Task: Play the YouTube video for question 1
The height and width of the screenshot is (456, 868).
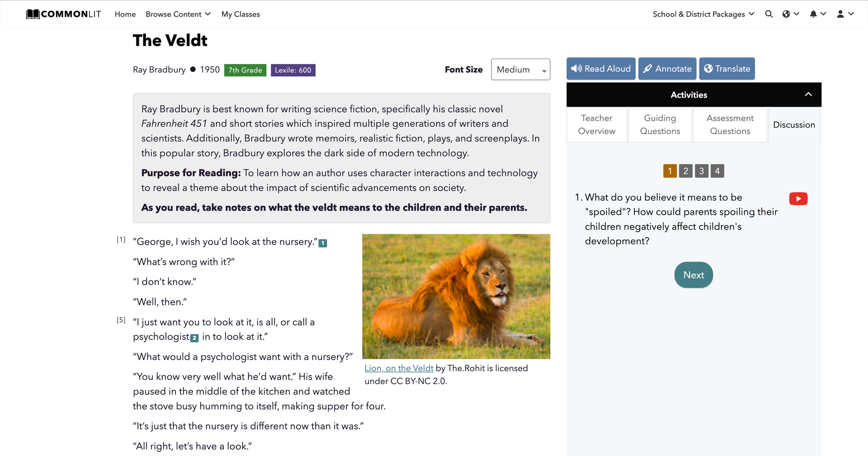Action: [798, 199]
